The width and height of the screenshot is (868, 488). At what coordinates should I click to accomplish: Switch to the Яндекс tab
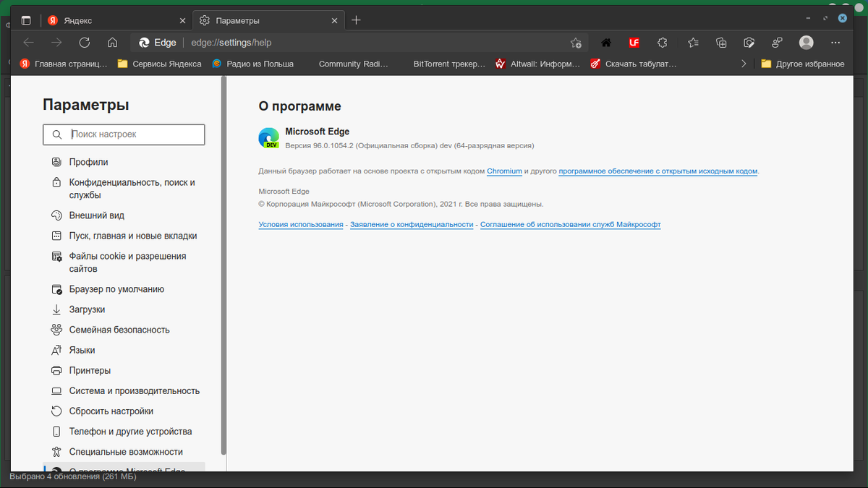(x=116, y=20)
